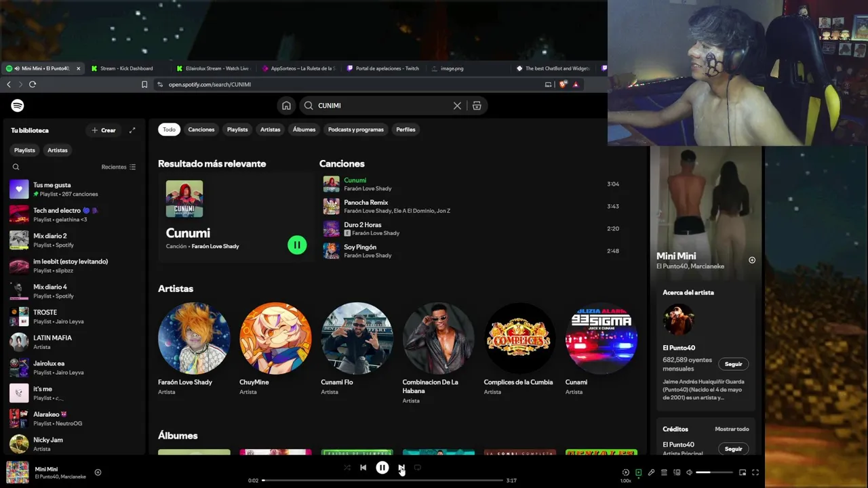Toggle library Playlists filter
This screenshot has height=488, width=868.
[x=24, y=150]
